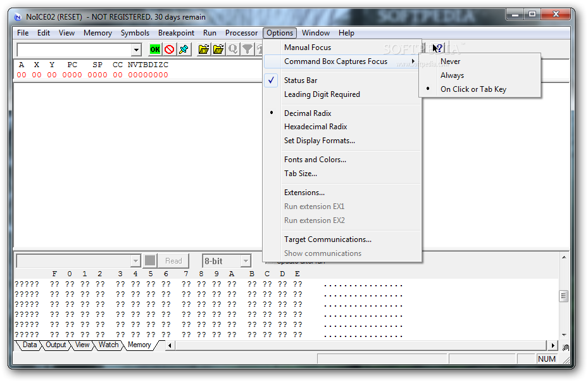Image resolution: width=588 pixels, height=382 pixels.
Task: Switch to the Output tab
Action: [x=56, y=345]
